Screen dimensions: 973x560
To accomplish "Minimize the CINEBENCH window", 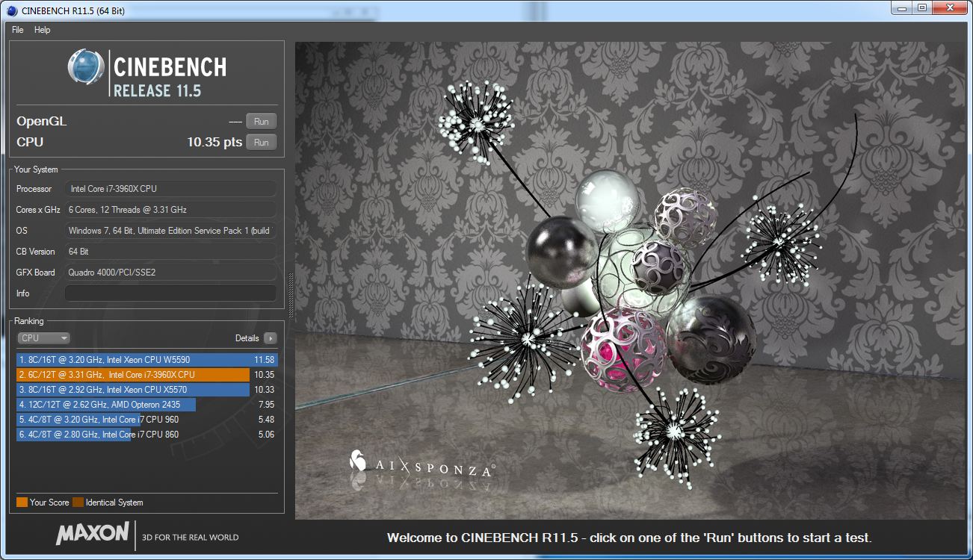I will click(x=903, y=8).
